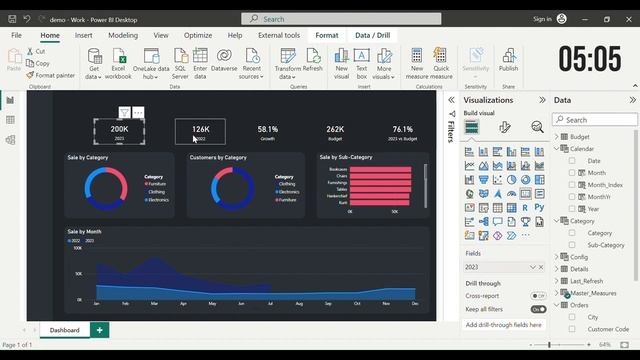Image resolution: width=640 pixels, height=360 pixels.
Task: Collapse the Category table
Action: 556,221
